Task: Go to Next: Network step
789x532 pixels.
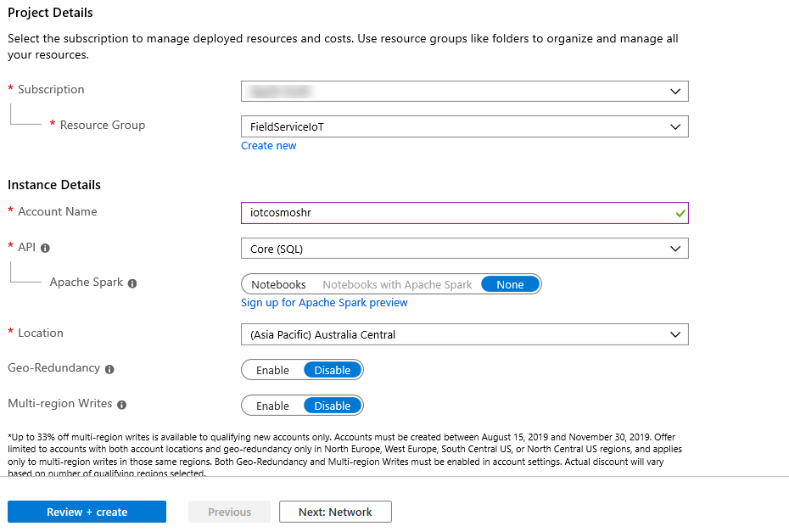Action: pyautogui.click(x=335, y=512)
